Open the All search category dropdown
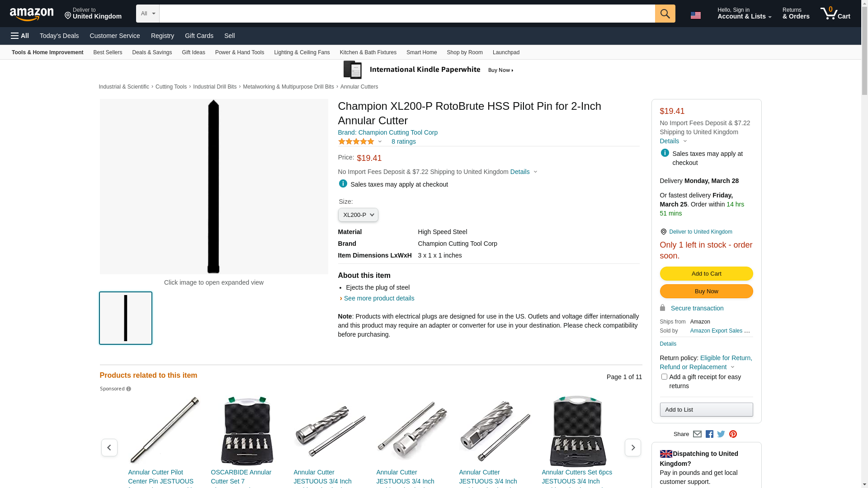Screen dimensions: 868x488 point(148,14)
